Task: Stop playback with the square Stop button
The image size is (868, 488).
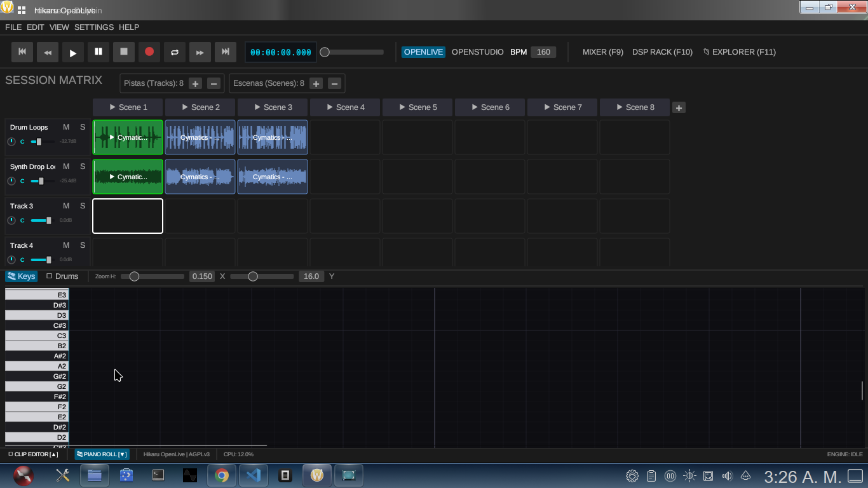Action: click(x=124, y=52)
